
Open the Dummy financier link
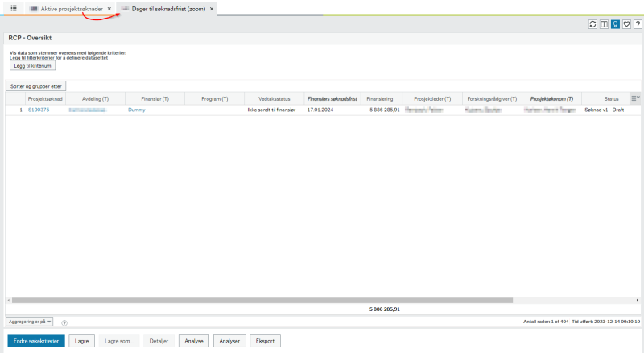pyautogui.click(x=136, y=110)
